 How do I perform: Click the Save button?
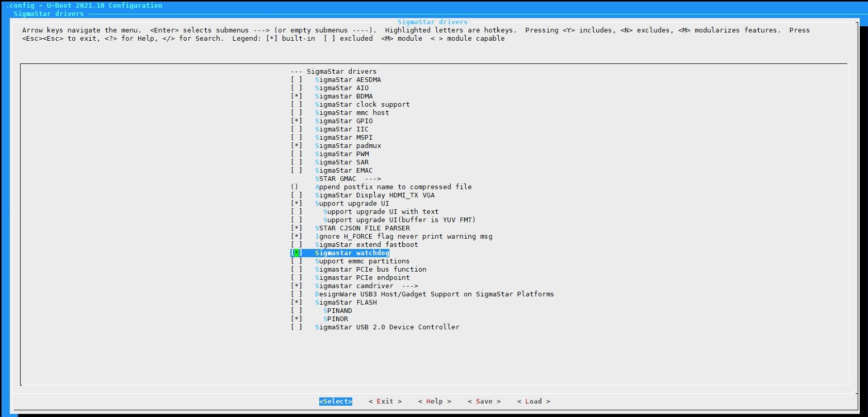(484, 402)
